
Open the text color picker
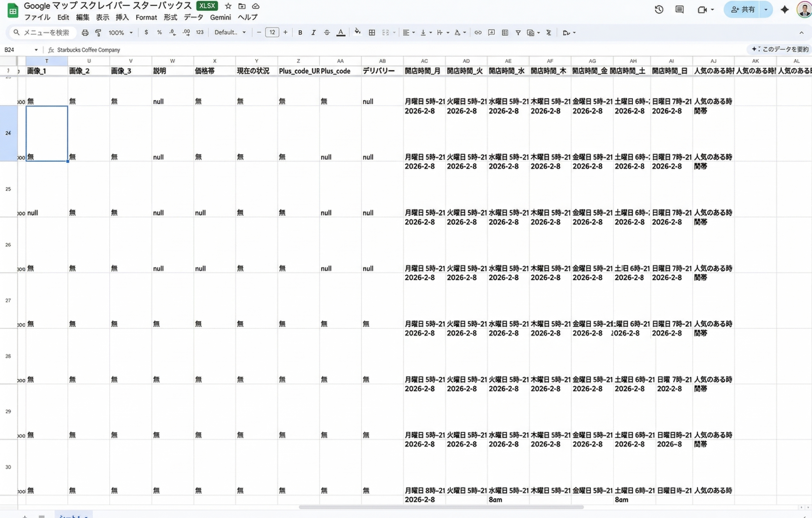tap(341, 33)
